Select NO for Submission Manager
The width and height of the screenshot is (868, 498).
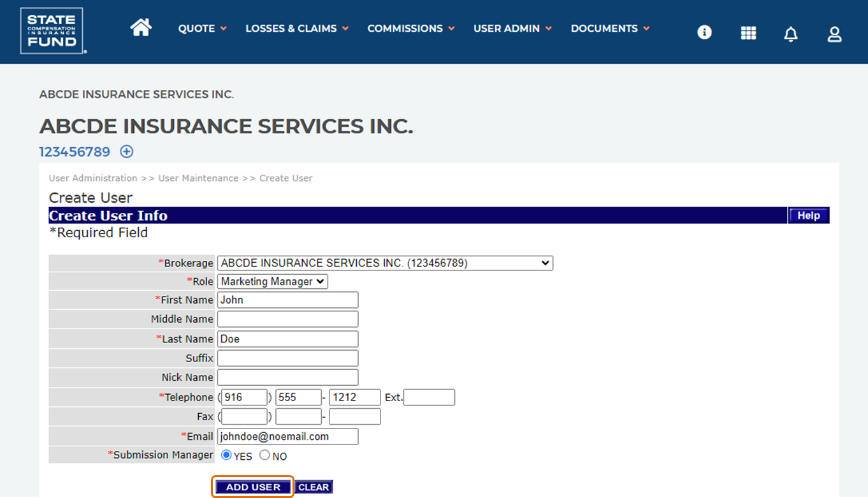(x=264, y=455)
